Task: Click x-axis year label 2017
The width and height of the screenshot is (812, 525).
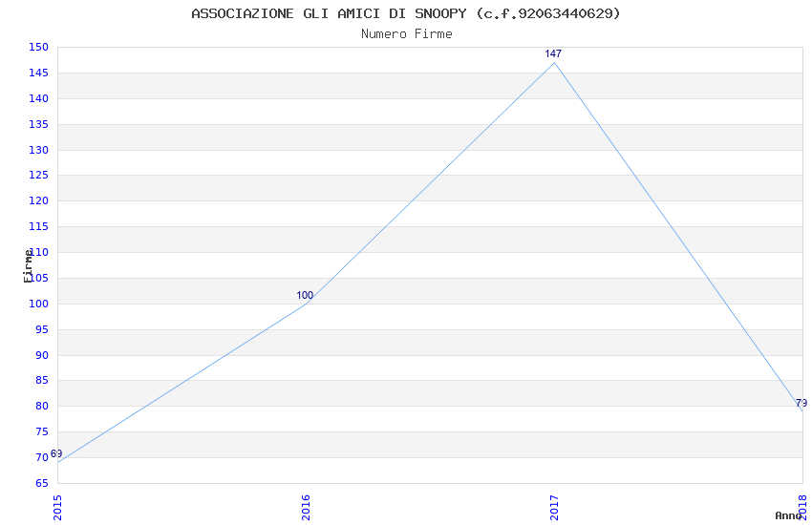Action: click(554, 508)
